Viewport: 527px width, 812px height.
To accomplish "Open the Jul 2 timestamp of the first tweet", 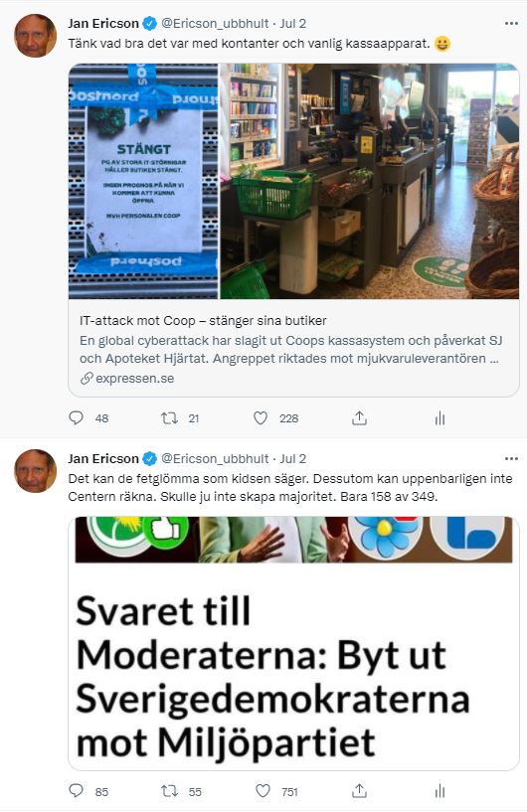I will [x=292, y=23].
